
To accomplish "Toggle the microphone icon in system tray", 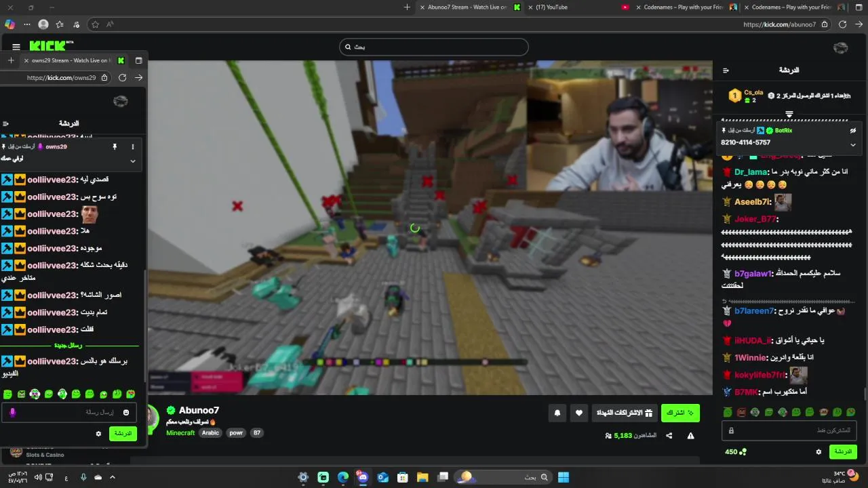I will (83, 477).
